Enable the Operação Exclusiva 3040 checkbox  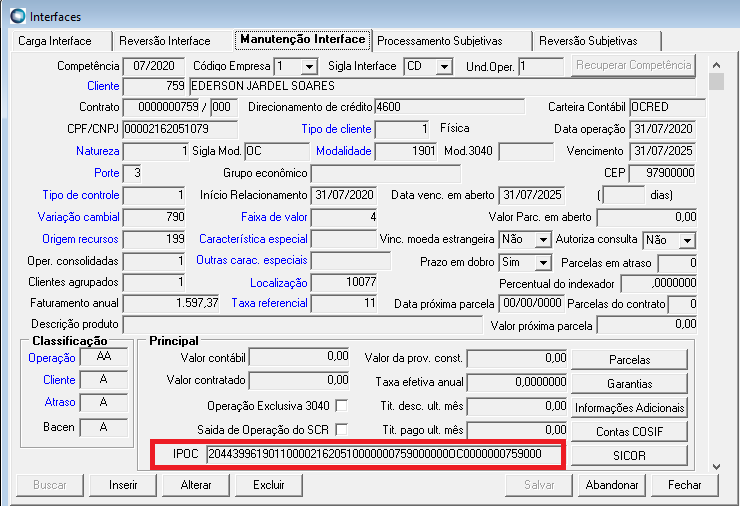click(341, 405)
